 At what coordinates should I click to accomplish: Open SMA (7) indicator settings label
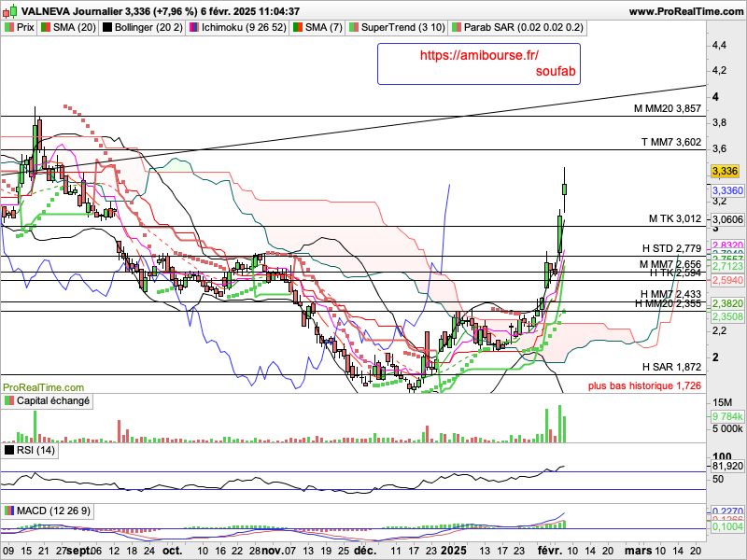[324, 28]
